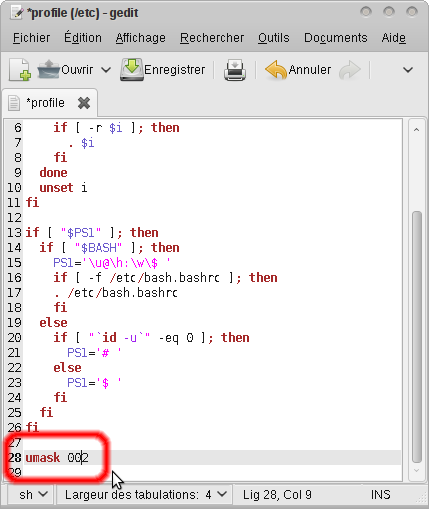429x509 pixels.
Task: Click the document icon on profile tab
Action: [x=14, y=103]
